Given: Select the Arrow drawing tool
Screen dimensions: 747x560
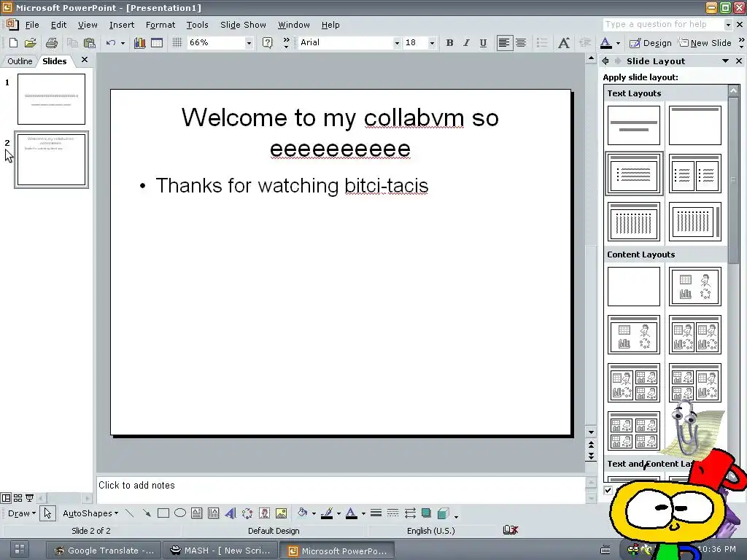Looking at the screenshot, I should tap(146, 513).
